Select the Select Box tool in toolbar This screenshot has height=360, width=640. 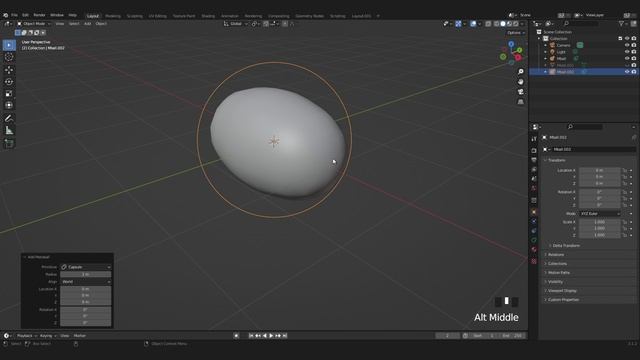[x=9, y=45]
